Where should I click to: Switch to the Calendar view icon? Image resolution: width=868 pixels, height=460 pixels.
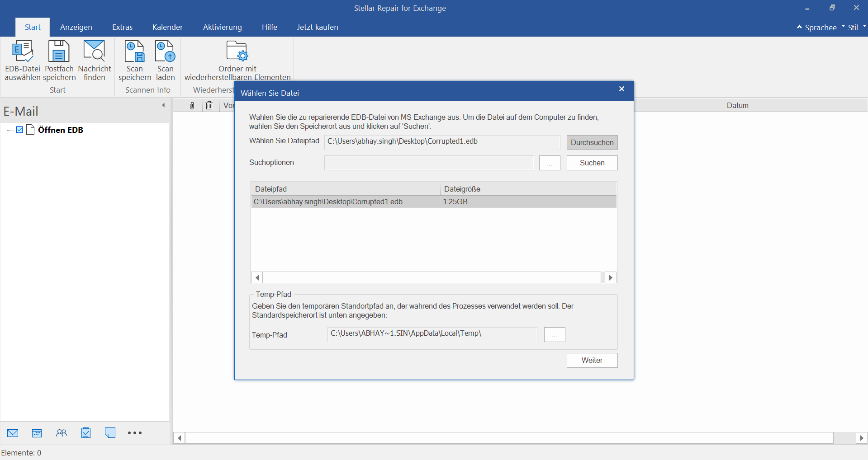tap(37, 433)
